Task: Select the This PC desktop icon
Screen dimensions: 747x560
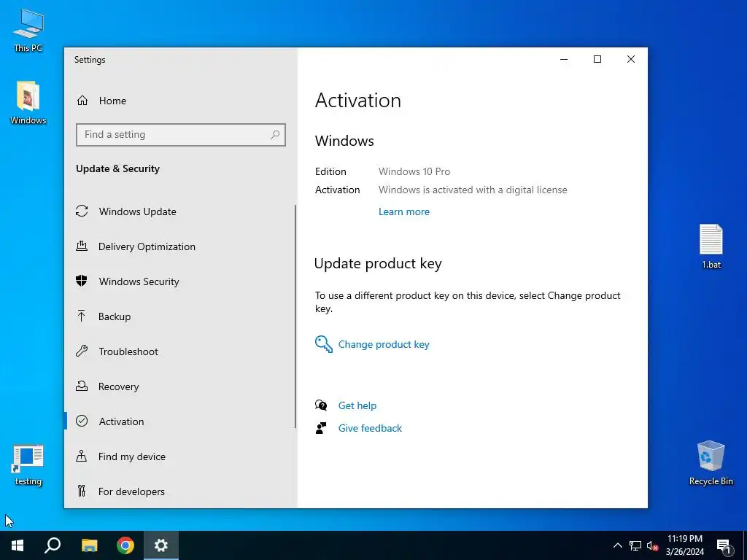Action: [28, 30]
